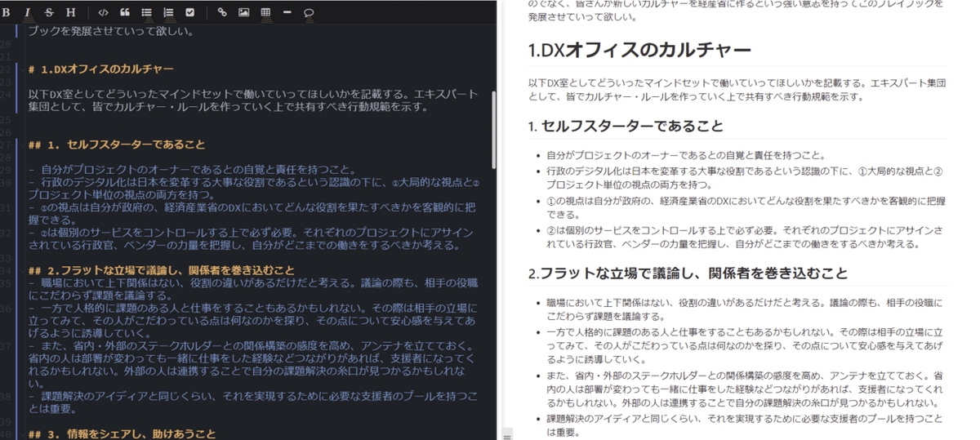The image size is (980, 440).
Task: Click preview bullet '自分がプロジェクトのオーナーである'
Action: tap(688, 155)
